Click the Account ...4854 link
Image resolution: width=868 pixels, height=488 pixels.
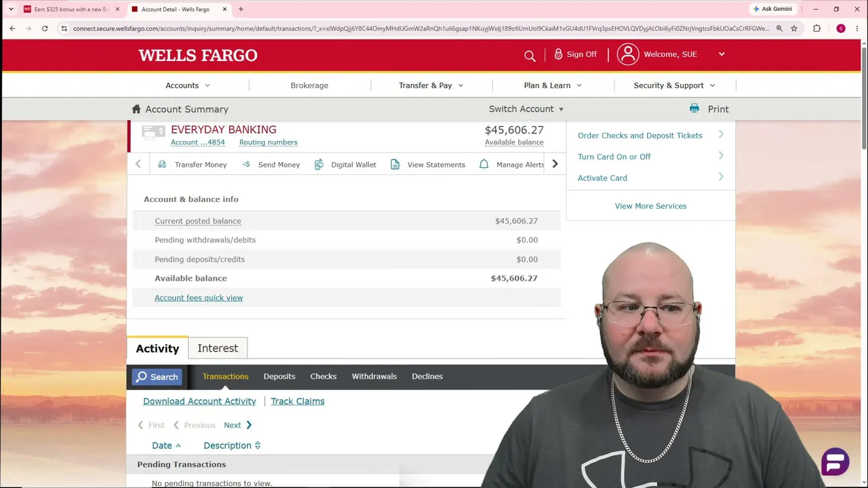[x=198, y=142]
